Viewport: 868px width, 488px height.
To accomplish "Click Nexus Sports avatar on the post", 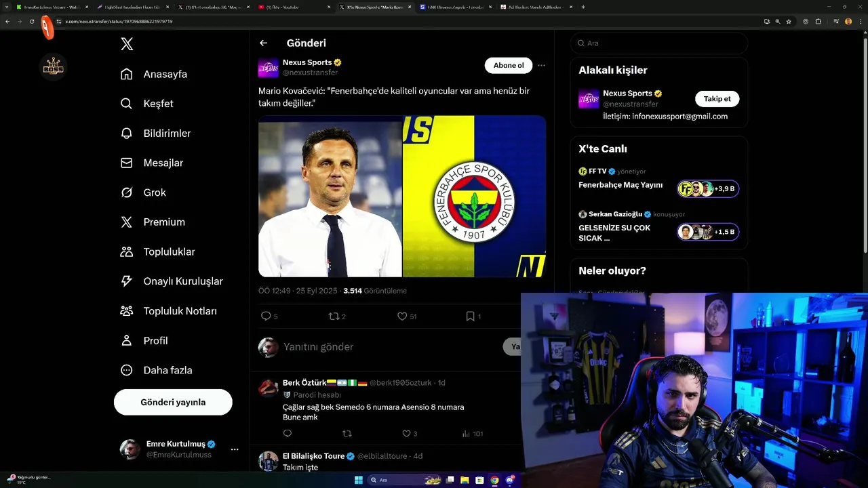I will tap(269, 68).
